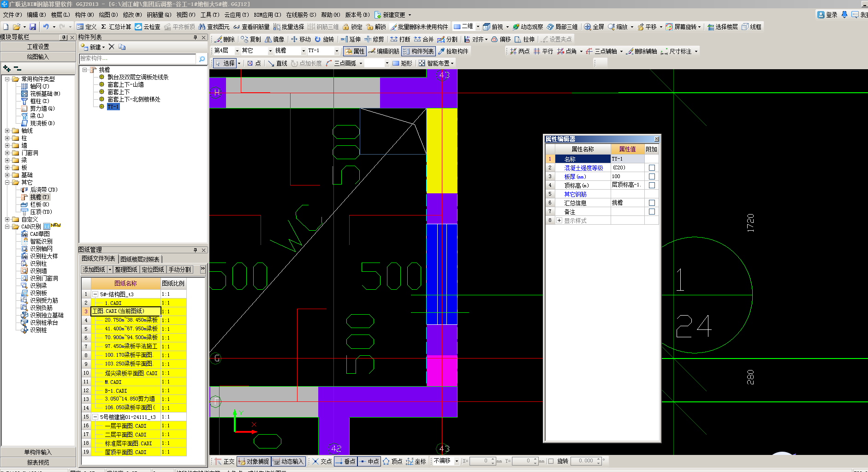Select the 移动 move tool
The height and width of the screenshot is (472, 868).
(x=301, y=39)
